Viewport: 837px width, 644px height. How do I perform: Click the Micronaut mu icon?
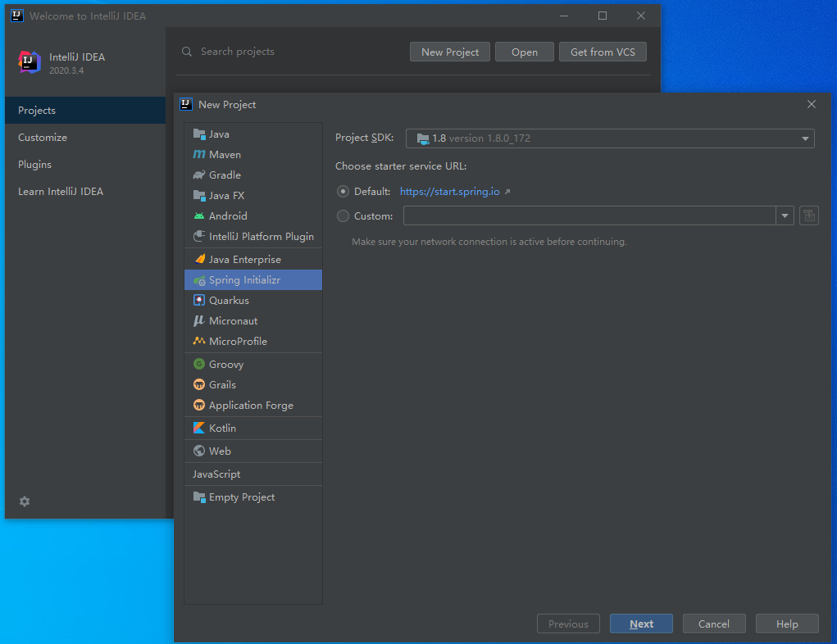pos(199,320)
